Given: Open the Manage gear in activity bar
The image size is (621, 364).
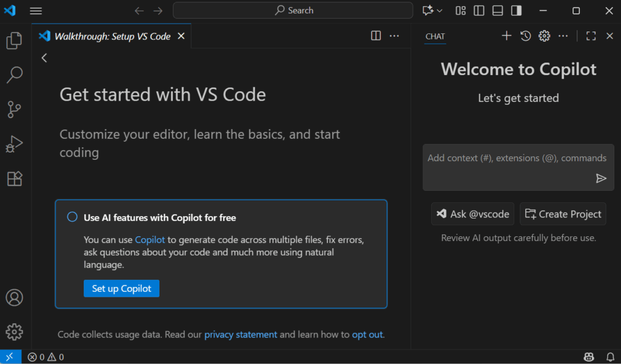Looking at the screenshot, I should tap(14, 331).
